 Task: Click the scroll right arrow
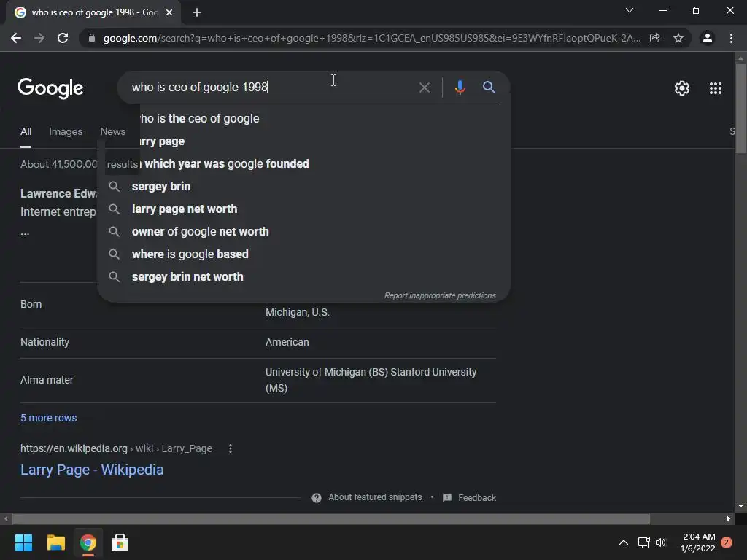pyautogui.click(x=729, y=518)
